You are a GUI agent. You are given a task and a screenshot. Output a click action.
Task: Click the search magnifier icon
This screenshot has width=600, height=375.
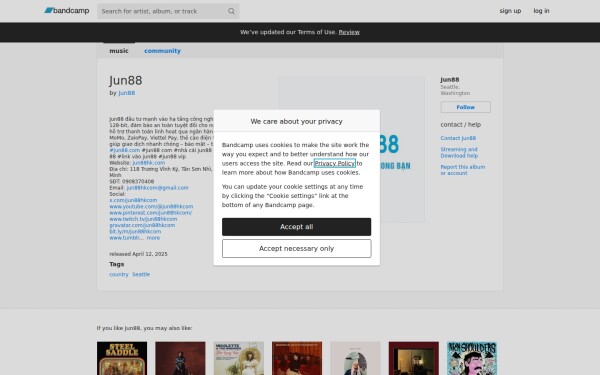[x=231, y=11]
